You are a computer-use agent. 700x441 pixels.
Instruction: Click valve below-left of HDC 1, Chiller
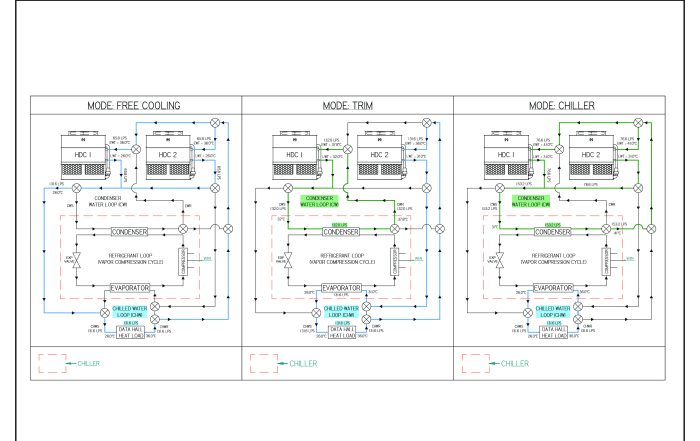500,188
